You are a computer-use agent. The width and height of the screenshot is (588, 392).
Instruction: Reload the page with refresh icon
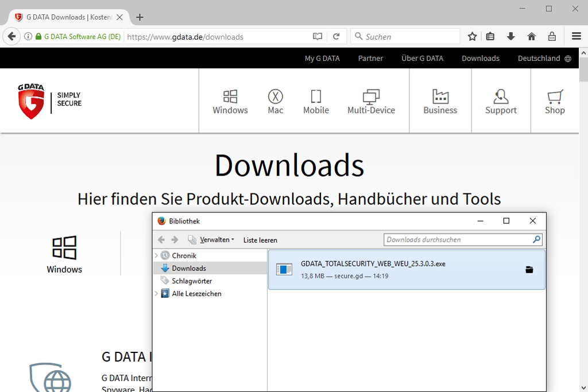[336, 36]
